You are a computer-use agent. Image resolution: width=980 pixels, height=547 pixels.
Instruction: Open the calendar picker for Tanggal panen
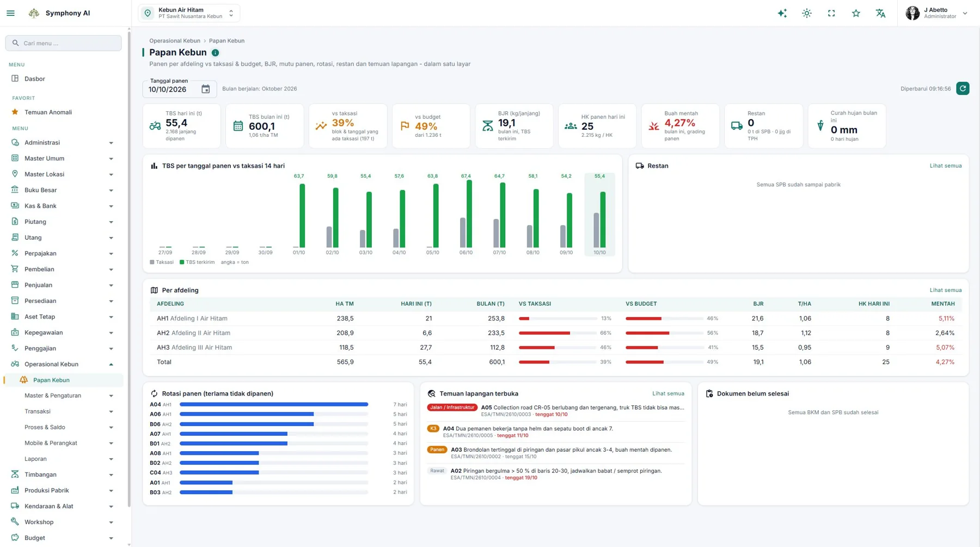[x=205, y=89]
